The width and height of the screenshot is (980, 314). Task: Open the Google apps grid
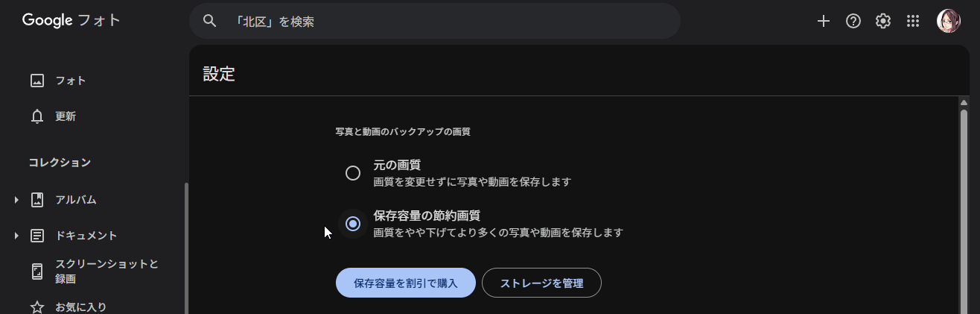point(913,21)
